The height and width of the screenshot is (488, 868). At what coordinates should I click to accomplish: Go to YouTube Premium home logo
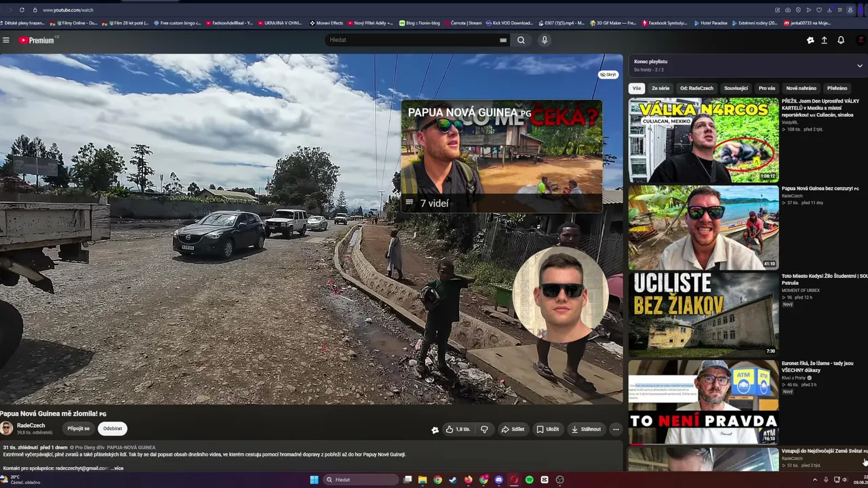pos(37,40)
